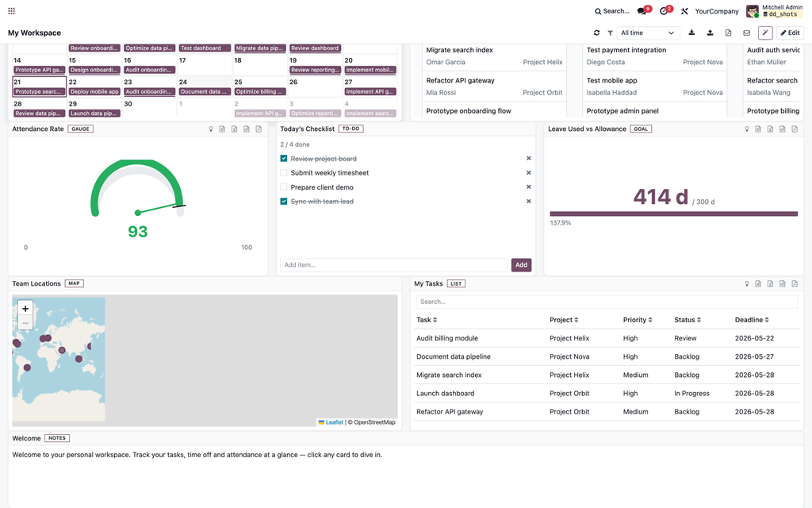Click the Edit dashboard button
812x508 pixels.
click(x=791, y=33)
